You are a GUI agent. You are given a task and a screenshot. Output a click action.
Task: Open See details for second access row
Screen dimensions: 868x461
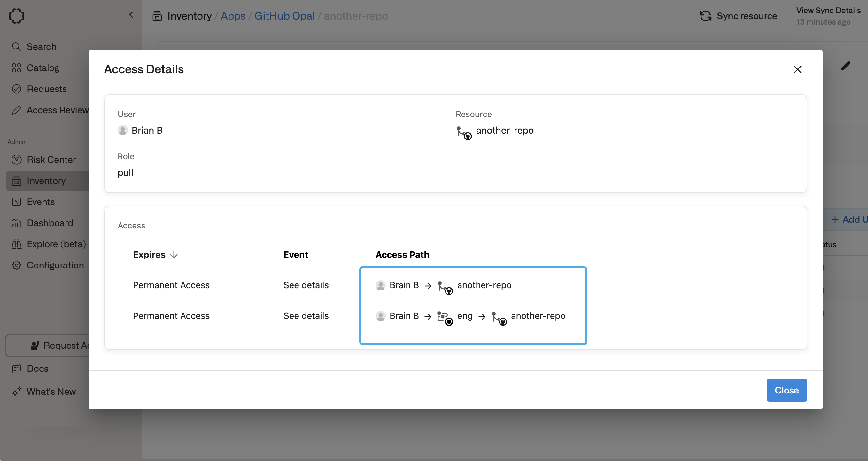(306, 316)
